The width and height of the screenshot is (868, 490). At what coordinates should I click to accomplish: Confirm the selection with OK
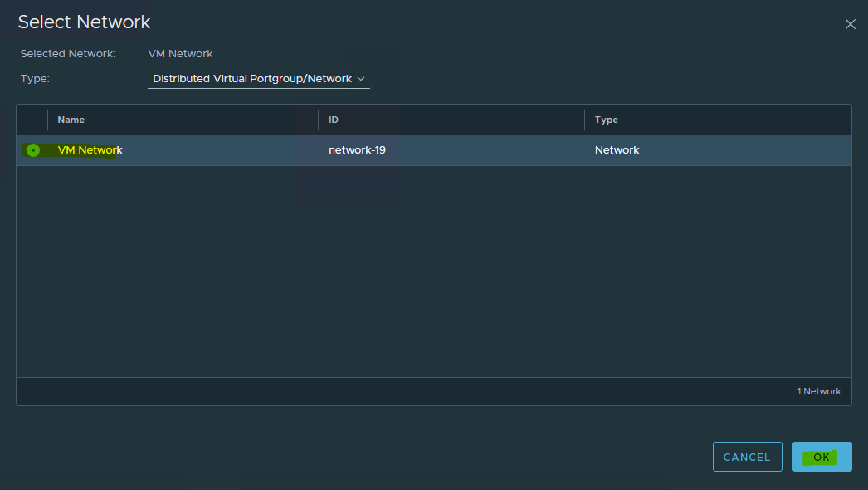822,457
